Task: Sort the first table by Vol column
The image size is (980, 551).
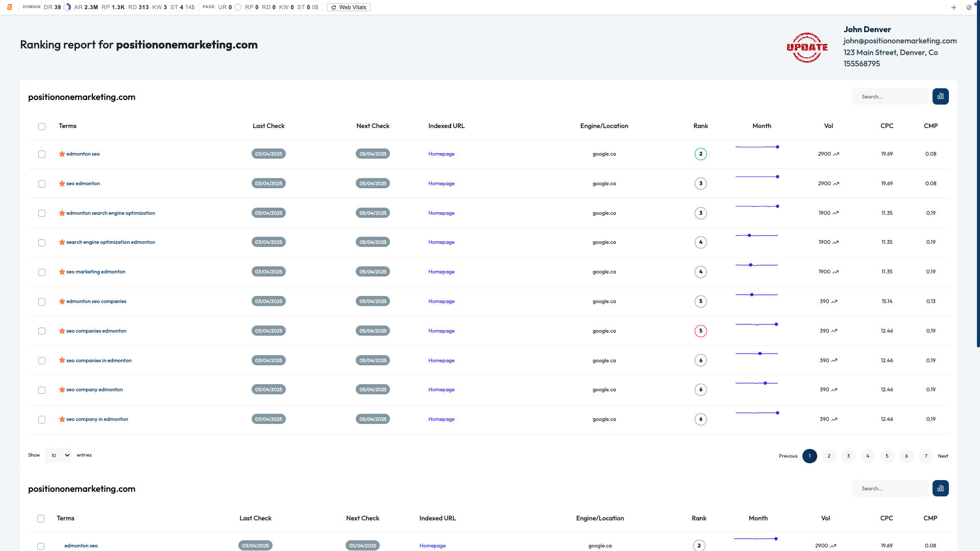Action: tap(828, 126)
